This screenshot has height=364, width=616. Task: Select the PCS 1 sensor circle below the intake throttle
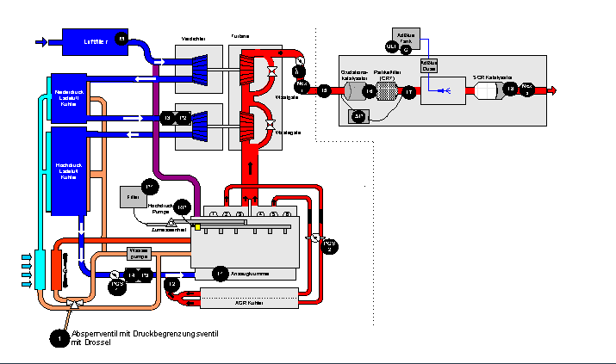click(x=117, y=287)
